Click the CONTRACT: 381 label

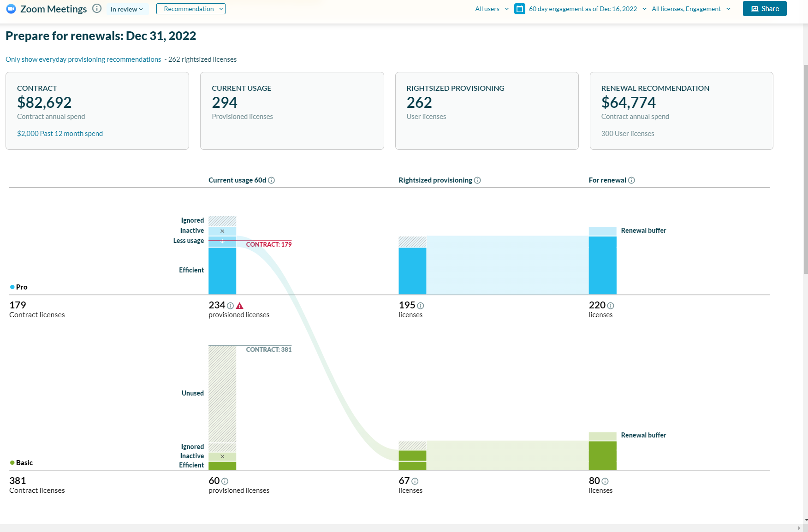pos(269,349)
